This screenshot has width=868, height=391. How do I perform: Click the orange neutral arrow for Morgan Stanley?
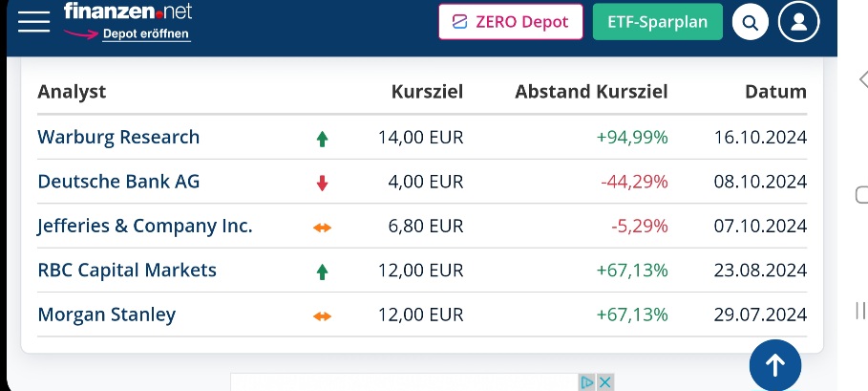coord(322,315)
